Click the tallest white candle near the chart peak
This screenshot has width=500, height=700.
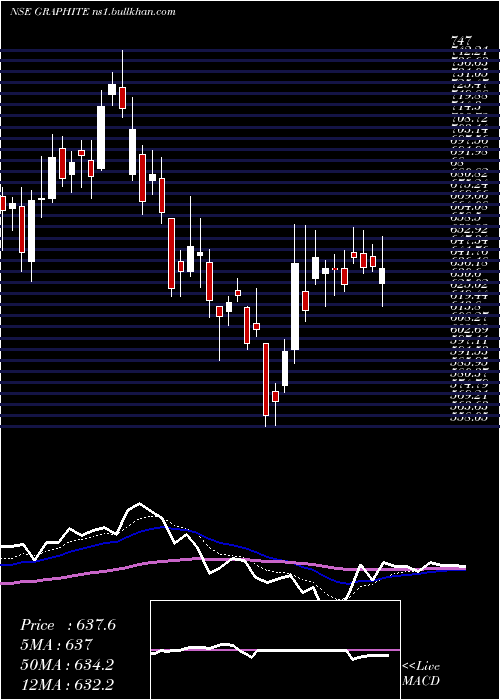click(x=101, y=138)
